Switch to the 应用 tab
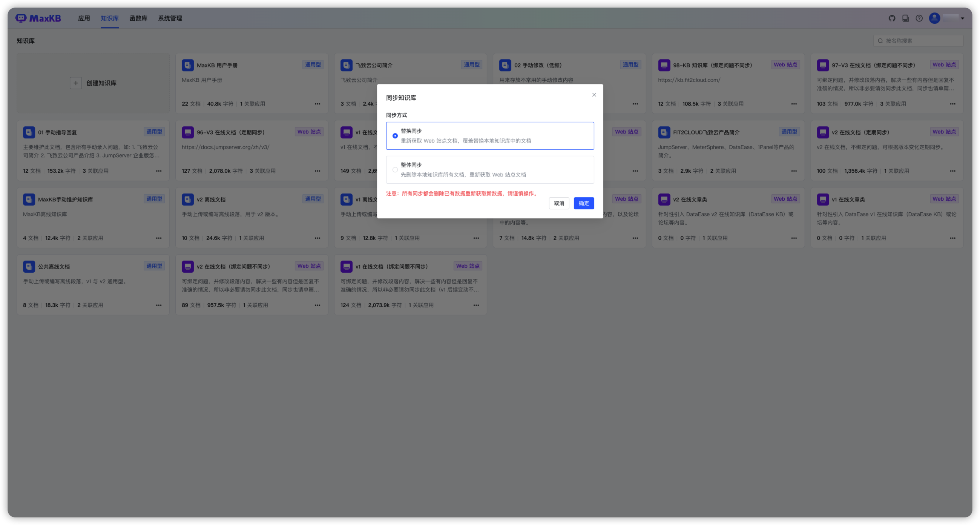The image size is (980, 525). pos(84,18)
